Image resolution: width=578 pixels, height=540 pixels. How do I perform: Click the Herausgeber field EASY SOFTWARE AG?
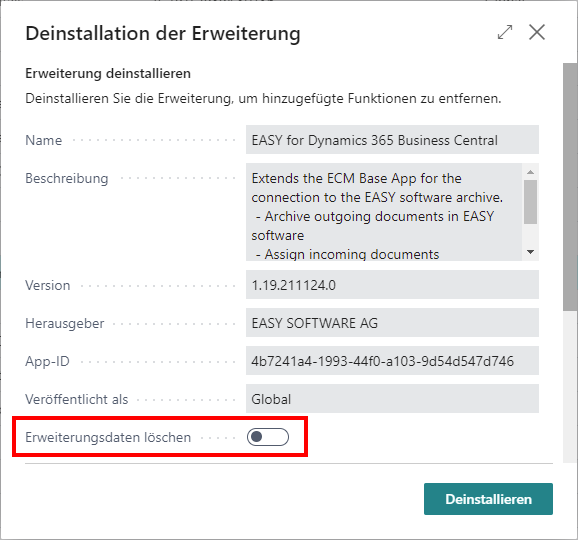(392, 323)
